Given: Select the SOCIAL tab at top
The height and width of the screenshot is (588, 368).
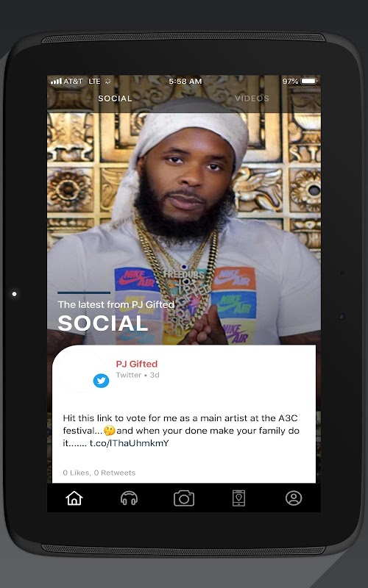Looking at the screenshot, I should (115, 98).
